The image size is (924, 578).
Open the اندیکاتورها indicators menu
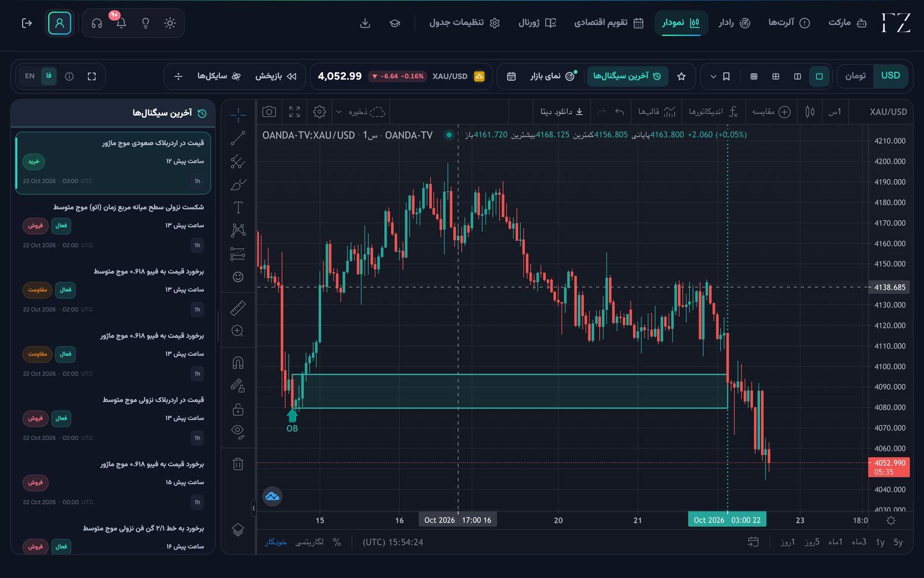tap(713, 112)
